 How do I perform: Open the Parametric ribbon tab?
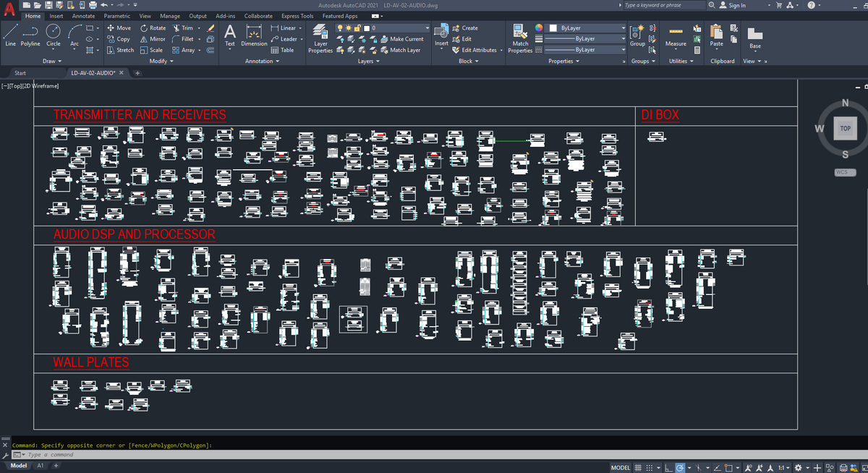(116, 16)
